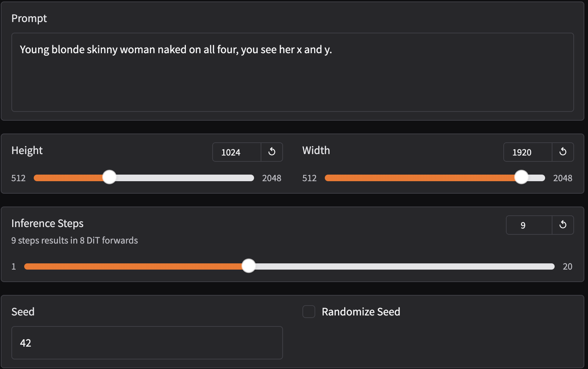This screenshot has height=369, width=588.
Task: Click the Seed input field containing 42
Action: (x=147, y=343)
